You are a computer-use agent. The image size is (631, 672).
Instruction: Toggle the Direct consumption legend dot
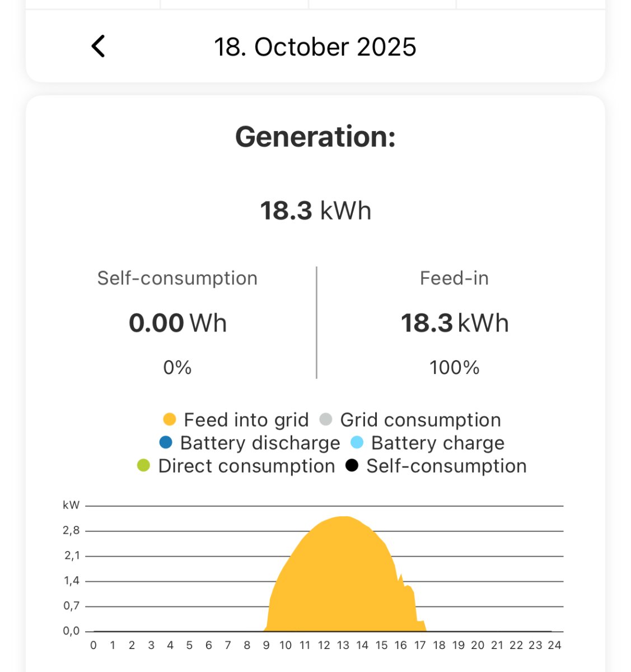pos(143,465)
